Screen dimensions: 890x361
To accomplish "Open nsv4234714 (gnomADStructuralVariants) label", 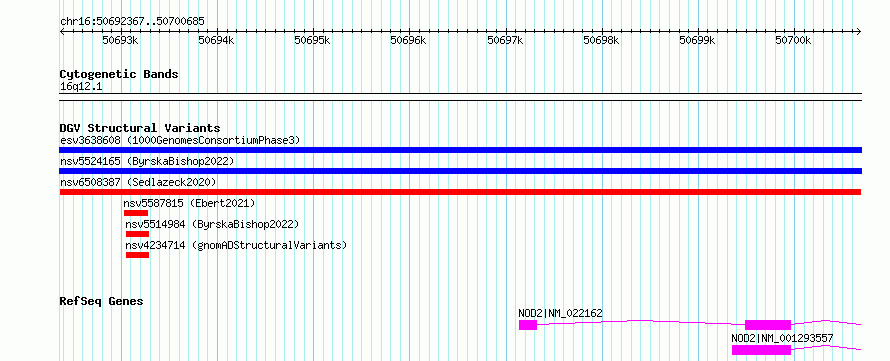I will coord(236,245).
